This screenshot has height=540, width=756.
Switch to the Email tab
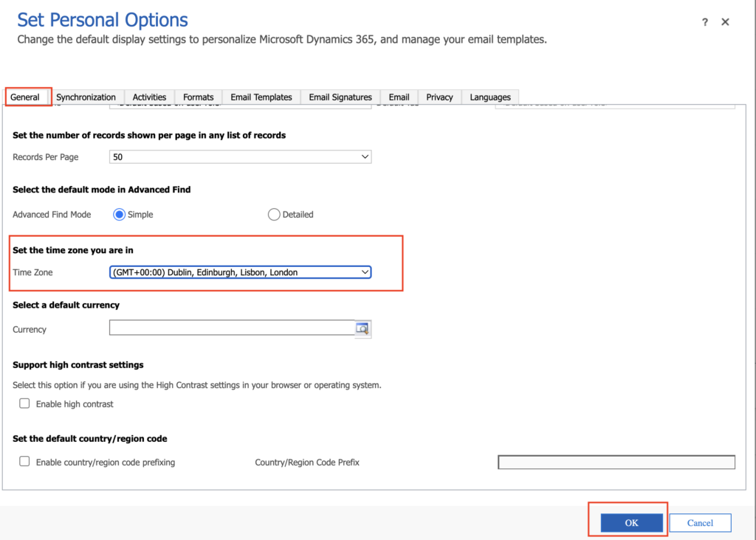click(x=399, y=97)
